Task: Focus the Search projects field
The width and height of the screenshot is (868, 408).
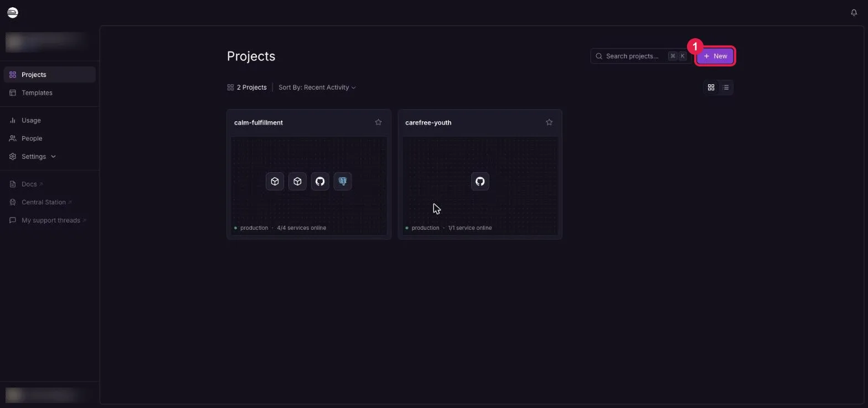Action: coord(641,56)
